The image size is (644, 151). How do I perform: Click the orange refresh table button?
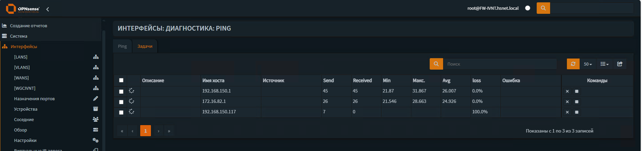(573, 64)
